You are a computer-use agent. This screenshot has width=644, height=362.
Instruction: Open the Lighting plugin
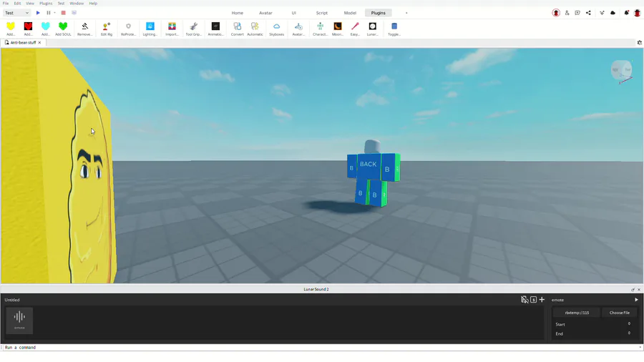point(150,29)
